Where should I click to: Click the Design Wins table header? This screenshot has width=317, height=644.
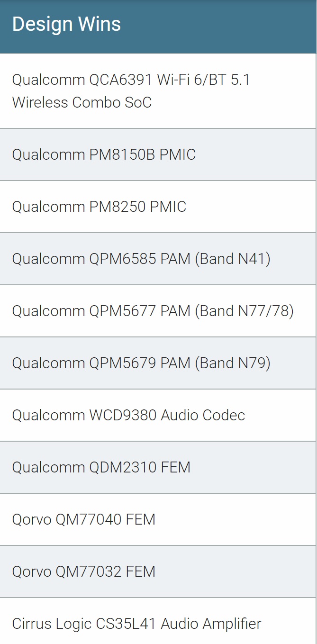click(66, 24)
